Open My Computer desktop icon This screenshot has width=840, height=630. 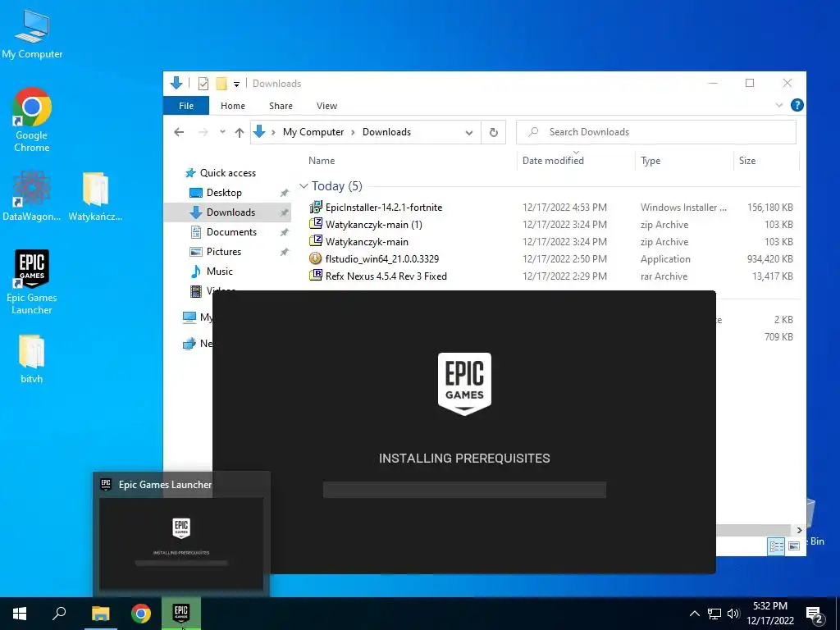click(32, 33)
